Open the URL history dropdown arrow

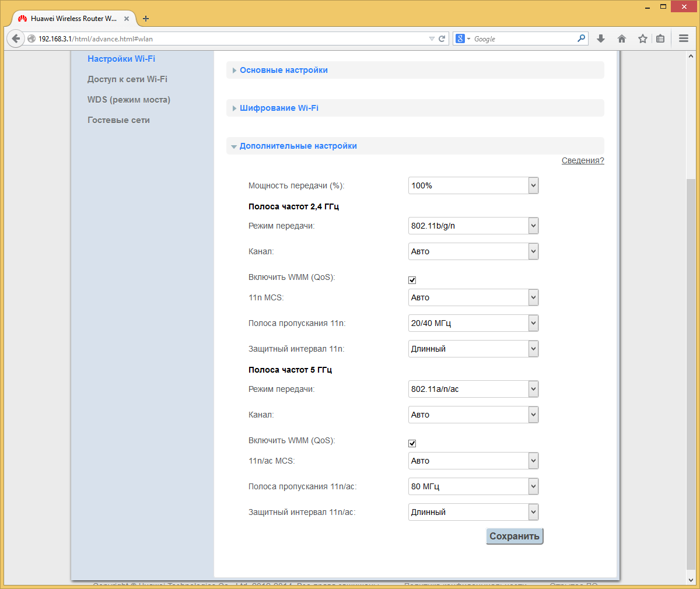pyautogui.click(x=432, y=39)
